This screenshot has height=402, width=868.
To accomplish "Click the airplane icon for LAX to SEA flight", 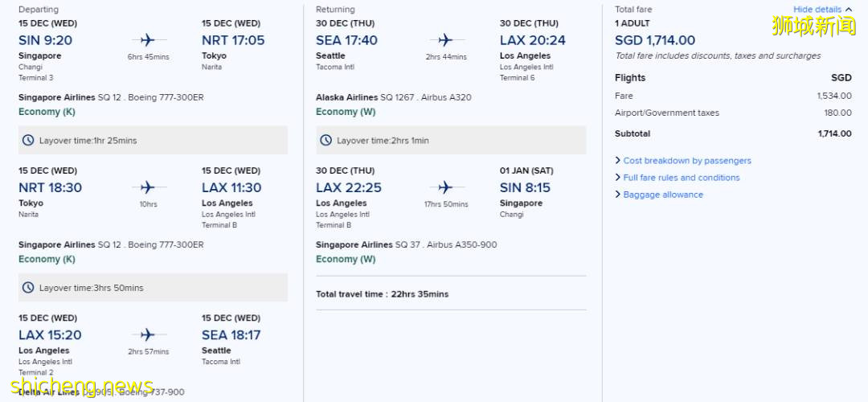I will coord(148,334).
